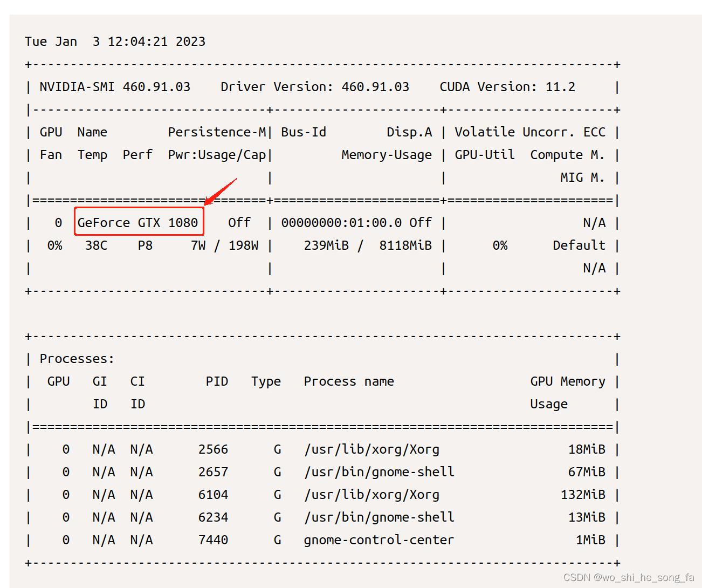Click the 18MiB memory usage
This screenshot has height=588, width=702.
point(587,449)
